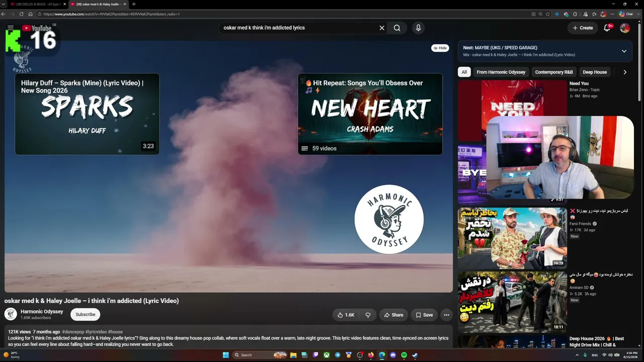
Task: Click the #dancepop hashtag
Action: click(x=73, y=332)
